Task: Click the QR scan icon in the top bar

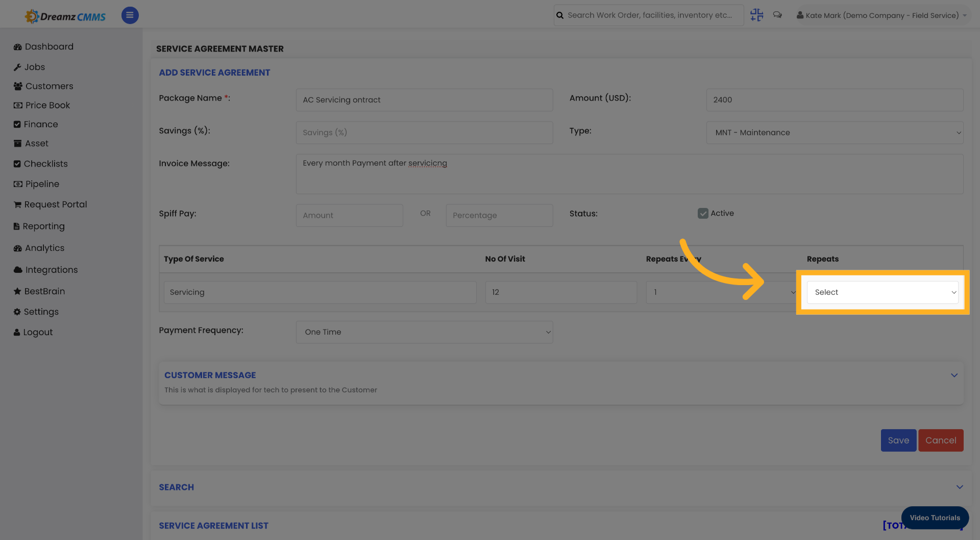Action: [x=756, y=15]
